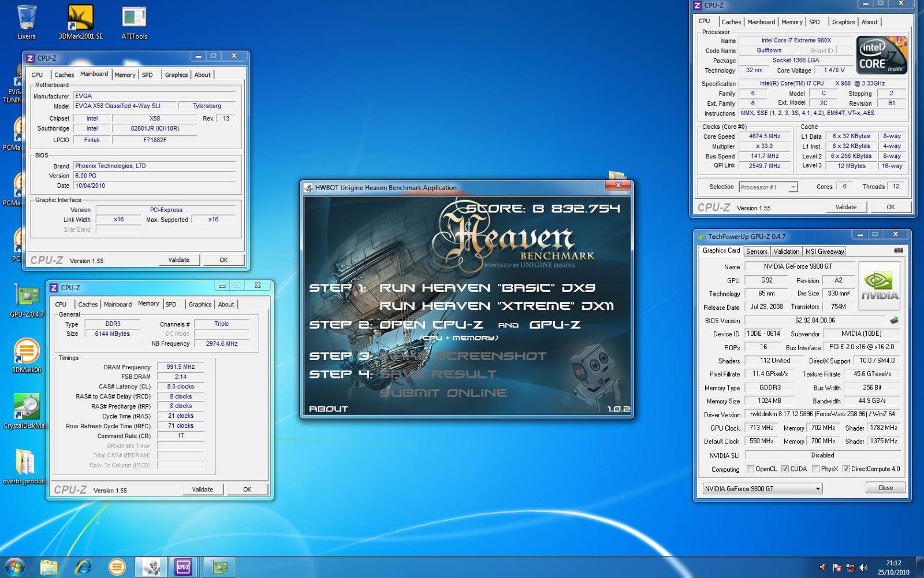
Task: Click the CAS# Latency 8.0 clocks value
Action: [x=181, y=387]
